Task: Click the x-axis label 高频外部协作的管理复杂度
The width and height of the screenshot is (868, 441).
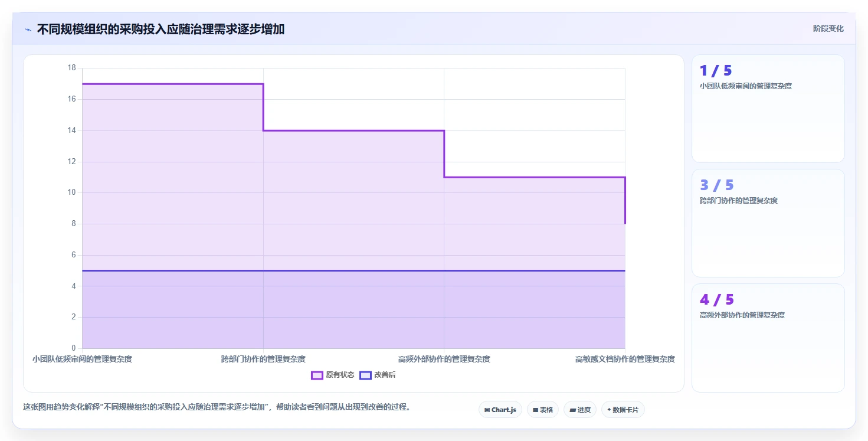Action: tap(444, 359)
